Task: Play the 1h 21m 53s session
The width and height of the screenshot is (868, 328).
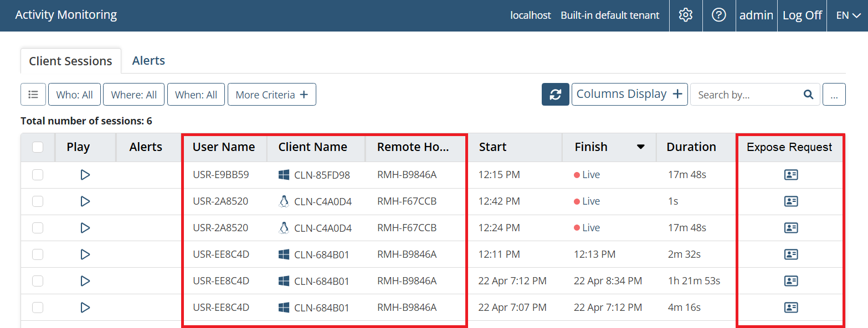Action: (85, 281)
